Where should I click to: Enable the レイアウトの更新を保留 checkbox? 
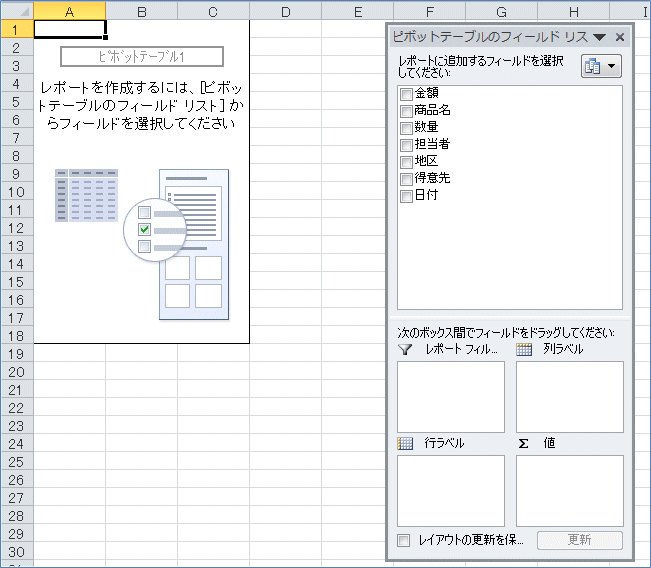tap(404, 540)
